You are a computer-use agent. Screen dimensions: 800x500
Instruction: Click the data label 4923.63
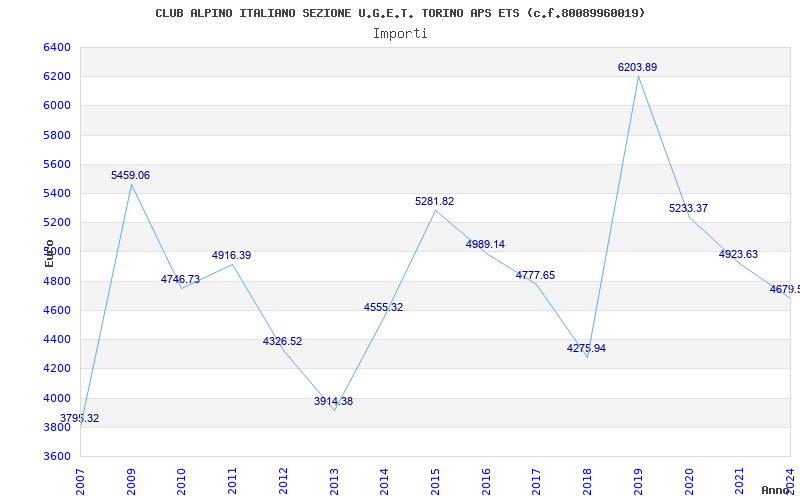739,254
